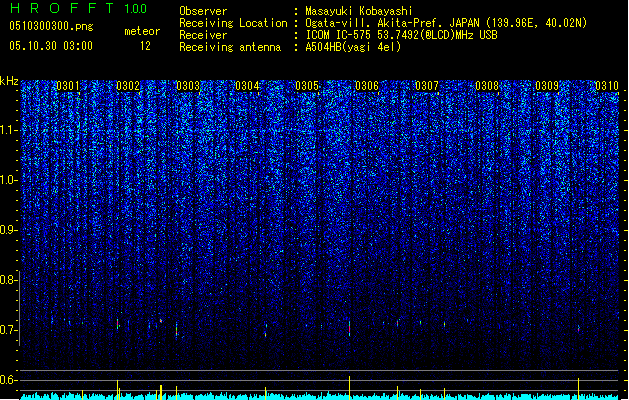Viewport: 629px width, 400px height.
Task: Click the 0304 time marker
Action: (x=247, y=86)
